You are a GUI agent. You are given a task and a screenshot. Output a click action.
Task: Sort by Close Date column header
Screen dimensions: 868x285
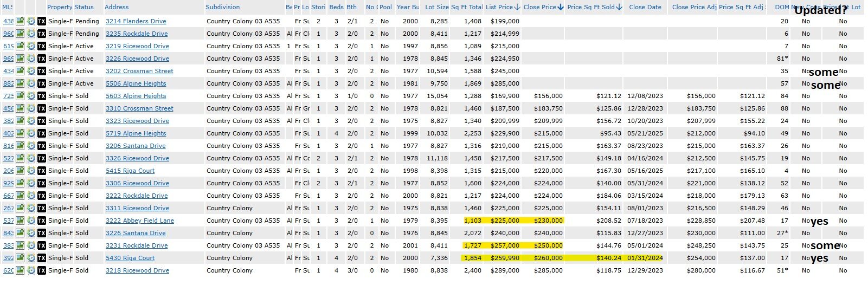[x=645, y=8]
